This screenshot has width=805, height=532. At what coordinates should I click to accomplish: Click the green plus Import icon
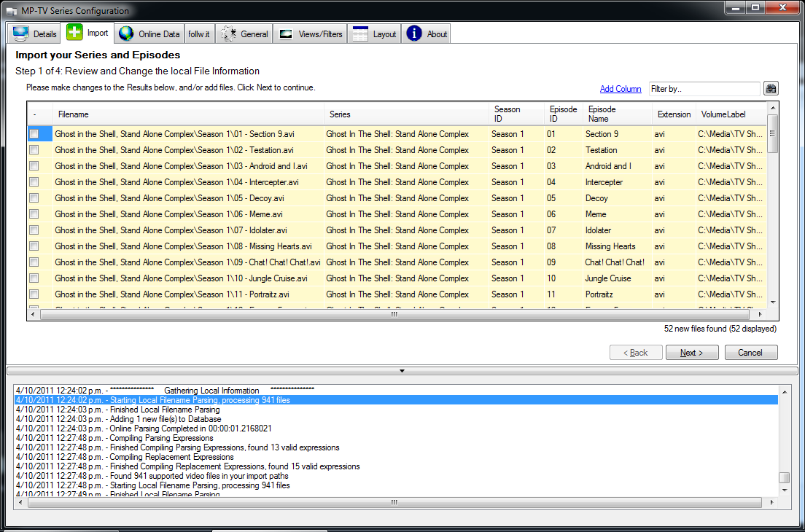pos(74,32)
